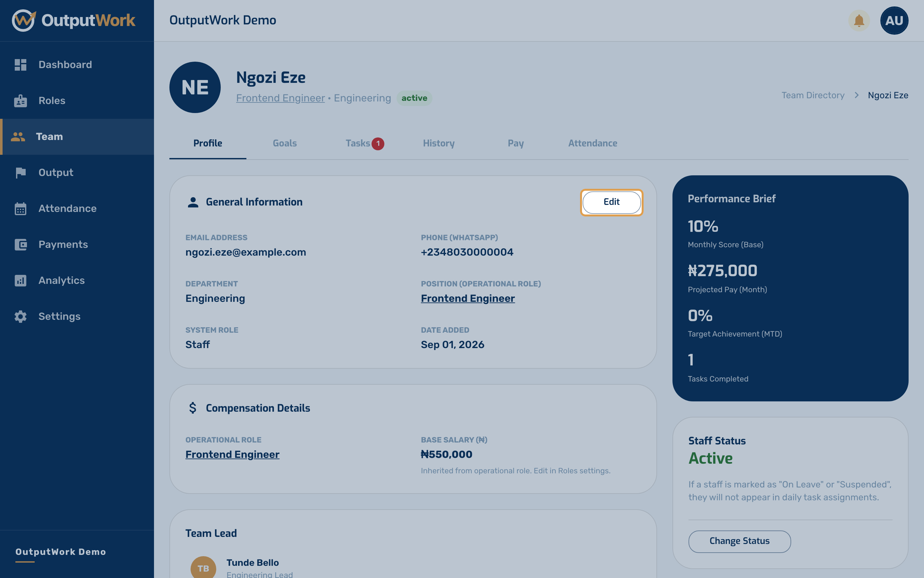
Task: Open the Attendance tab in profile
Action: pyautogui.click(x=593, y=143)
